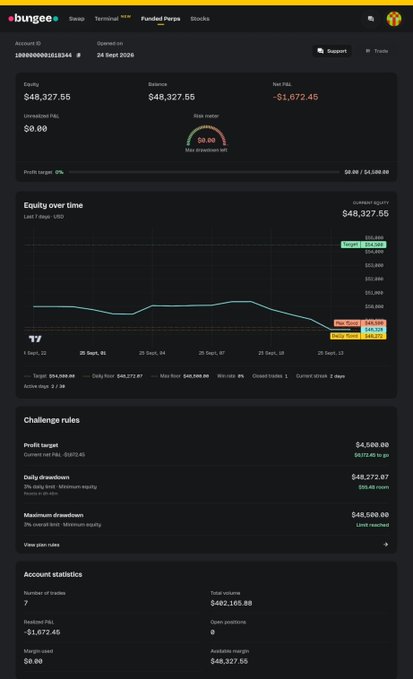Click the Limit reached status text
413x679 pixels.
tap(372, 525)
